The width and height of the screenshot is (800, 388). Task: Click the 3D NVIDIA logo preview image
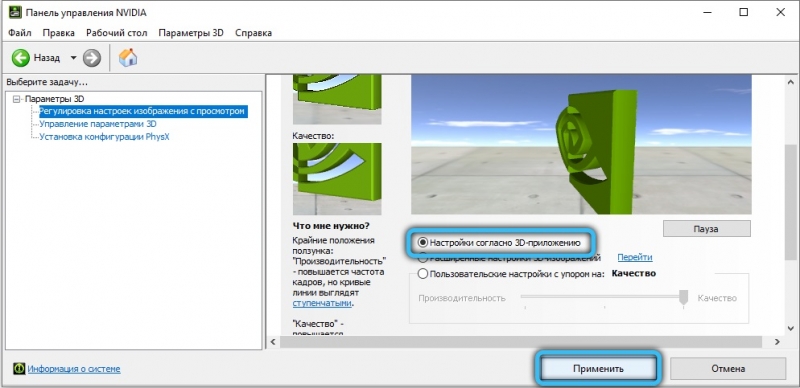click(581, 144)
